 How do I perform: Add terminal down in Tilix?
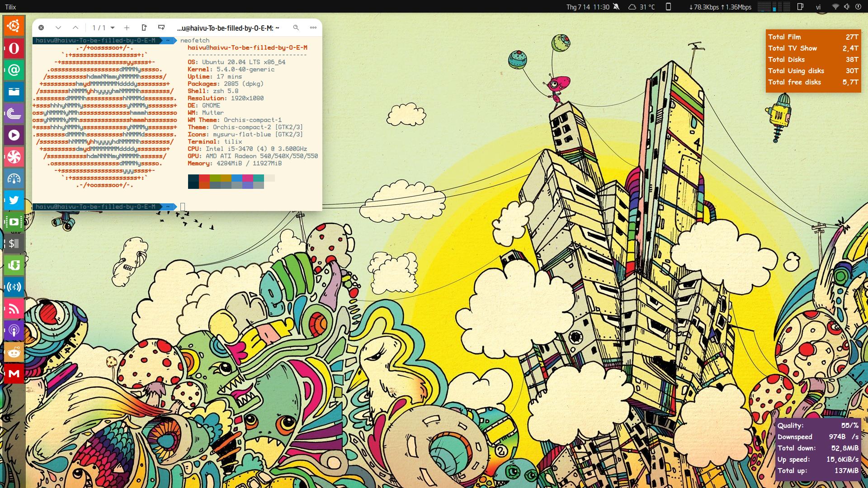coord(161,28)
